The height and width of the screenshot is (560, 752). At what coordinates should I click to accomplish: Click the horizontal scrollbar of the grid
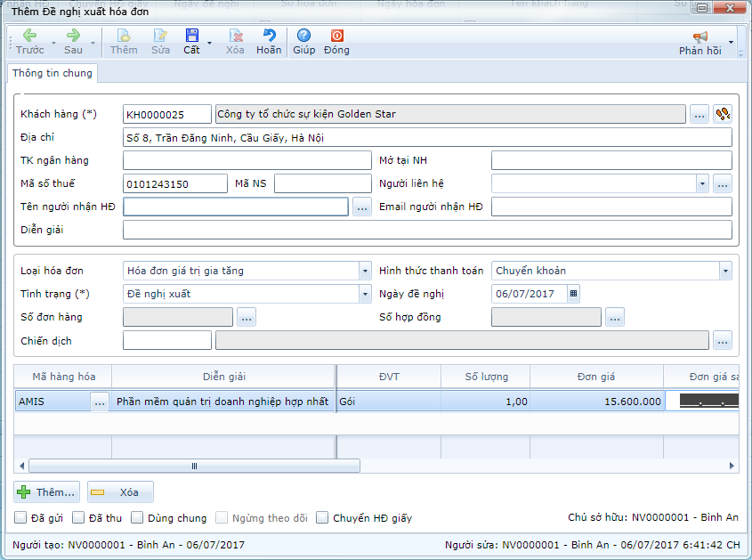[x=194, y=466]
